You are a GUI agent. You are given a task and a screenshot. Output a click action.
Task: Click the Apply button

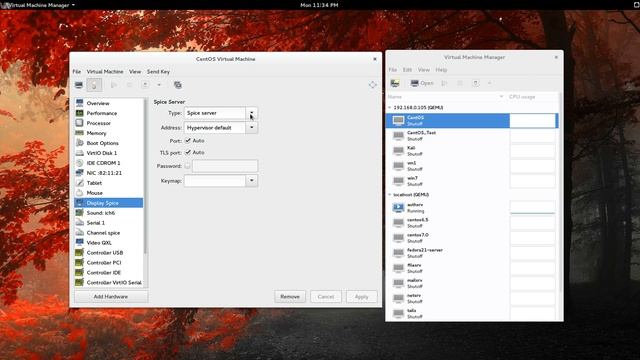coord(361,297)
